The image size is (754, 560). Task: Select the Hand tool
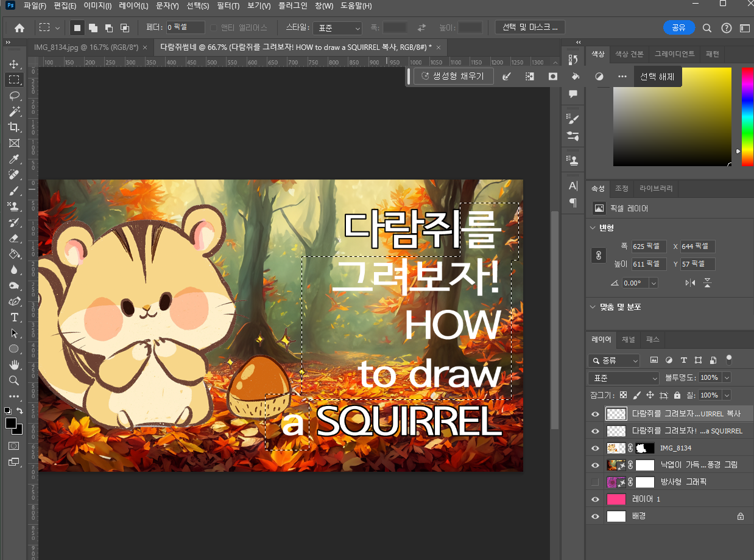tap(13, 365)
